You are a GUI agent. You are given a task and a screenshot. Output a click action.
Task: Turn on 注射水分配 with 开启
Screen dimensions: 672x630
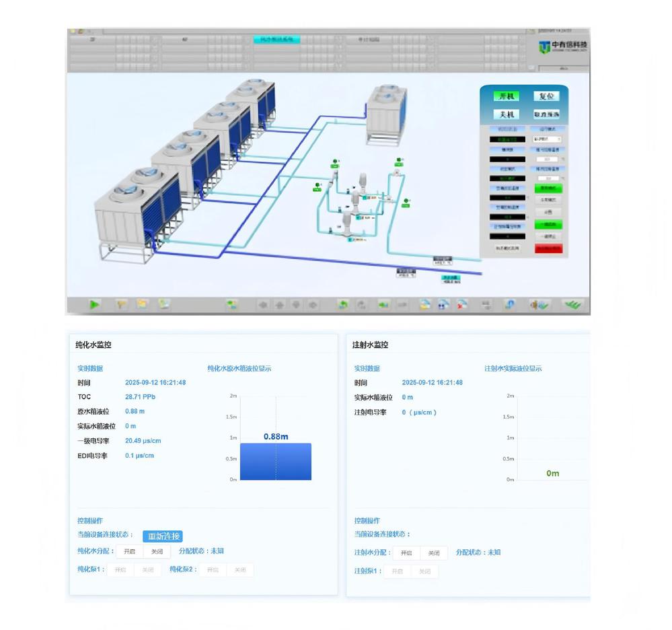click(406, 553)
